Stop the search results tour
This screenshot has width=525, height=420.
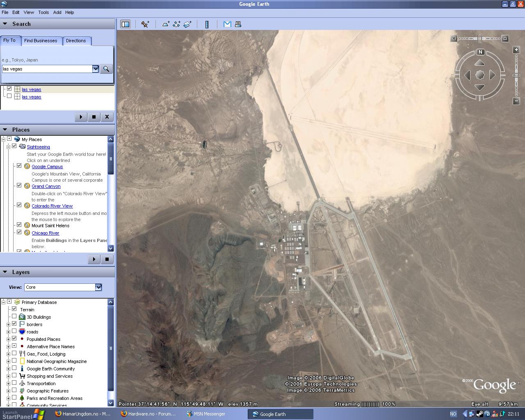(94, 117)
